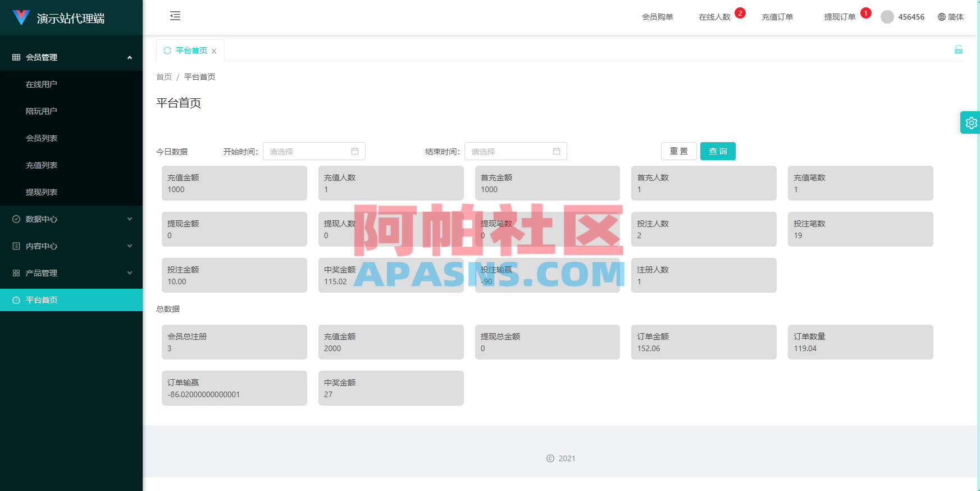
Task: Click username 456456 in the header
Action: 911,17
